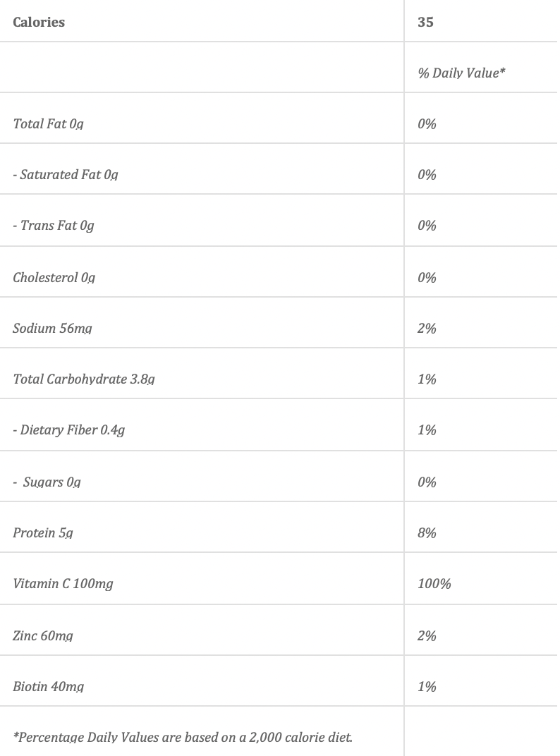
Task: Select the % Daily Value* header cell
Action: pos(461,73)
